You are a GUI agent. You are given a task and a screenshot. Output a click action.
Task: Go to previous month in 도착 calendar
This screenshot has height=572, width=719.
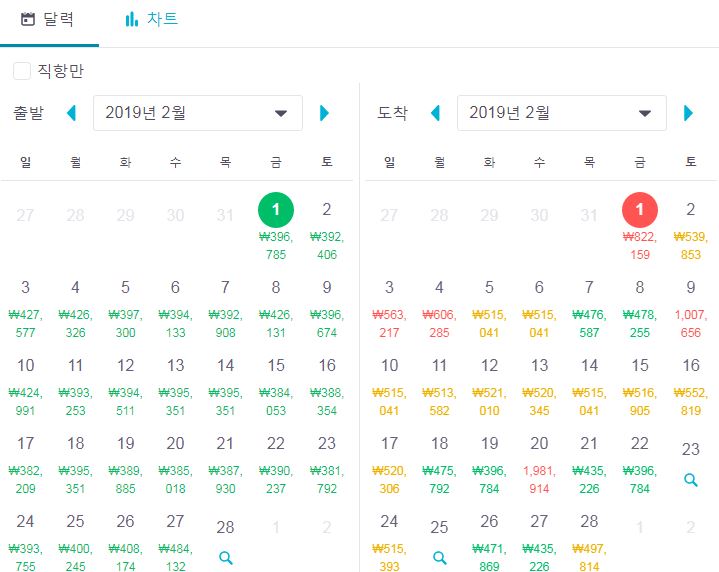pyautogui.click(x=435, y=113)
